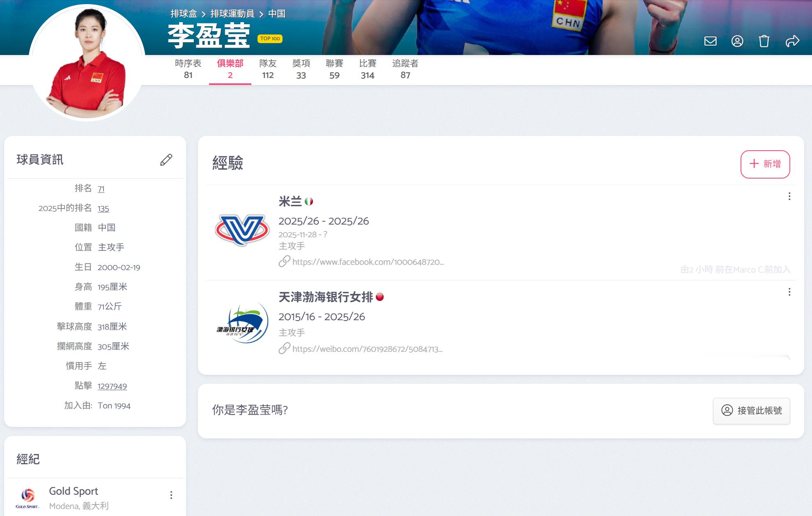Image resolution: width=812 pixels, height=516 pixels.
Task: Open the three-dot menu on 米兰 entry
Action: click(789, 197)
